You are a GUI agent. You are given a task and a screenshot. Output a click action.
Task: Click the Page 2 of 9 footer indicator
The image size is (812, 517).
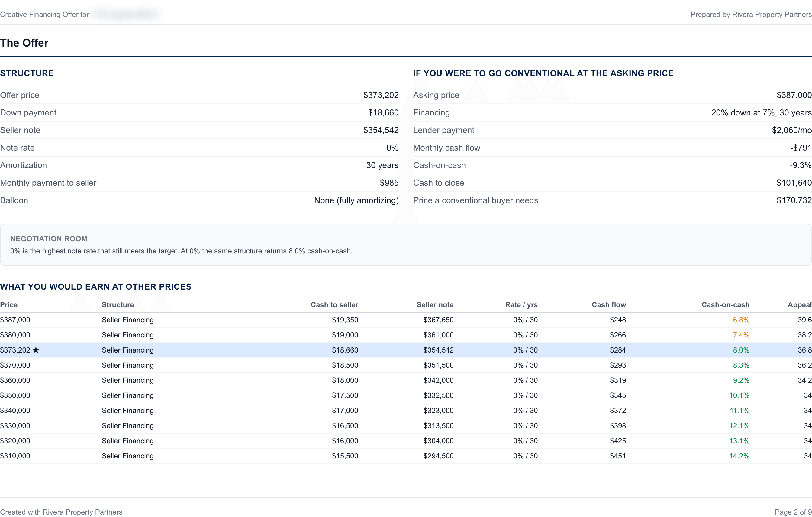pyautogui.click(x=793, y=512)
